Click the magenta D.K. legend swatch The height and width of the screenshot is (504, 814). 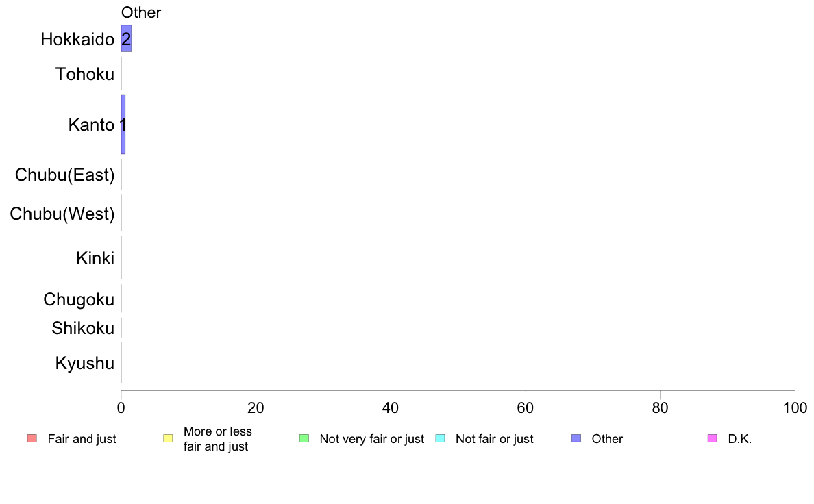713,438
